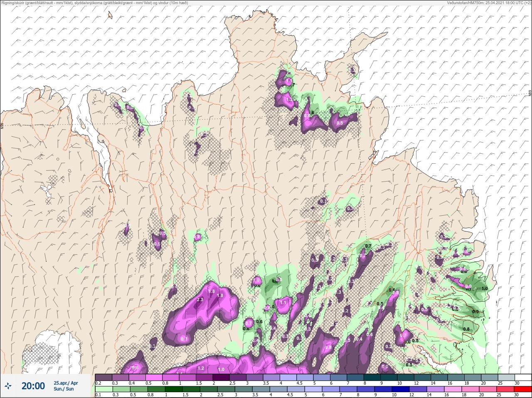Viewport: 532px width, 398px height.
Task: Click the N99 label at left map edge
Action: tap(2, 125)
